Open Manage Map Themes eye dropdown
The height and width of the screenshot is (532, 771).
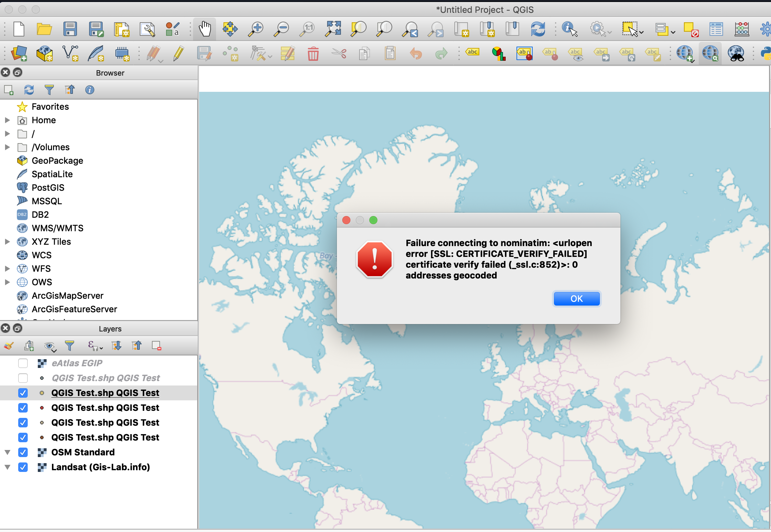(x=50, y=346)
